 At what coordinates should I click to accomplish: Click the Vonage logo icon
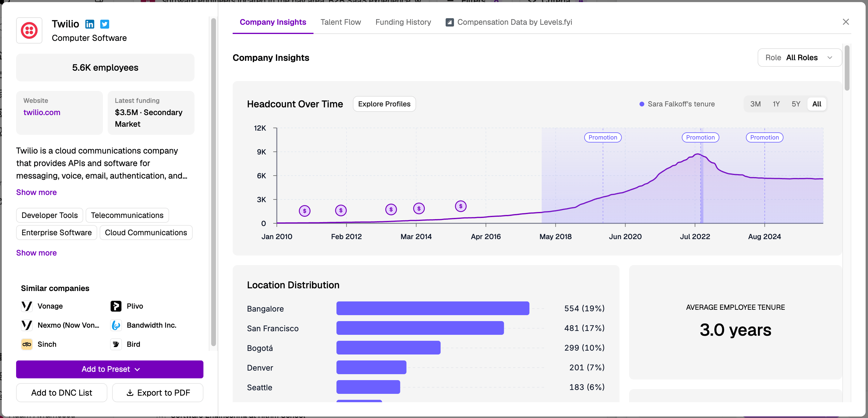[27, 306]
